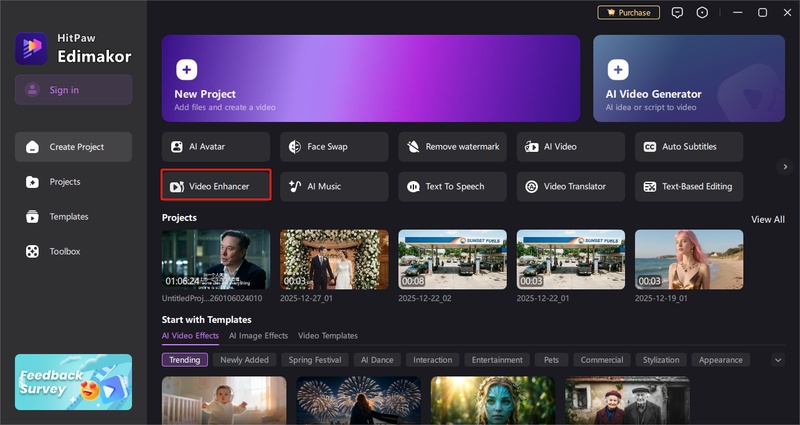The width and height of the screenshot is (800, 425).
Task: Launch the Face Swap tool
Action: pyautogui.click(x=334, y=147)
